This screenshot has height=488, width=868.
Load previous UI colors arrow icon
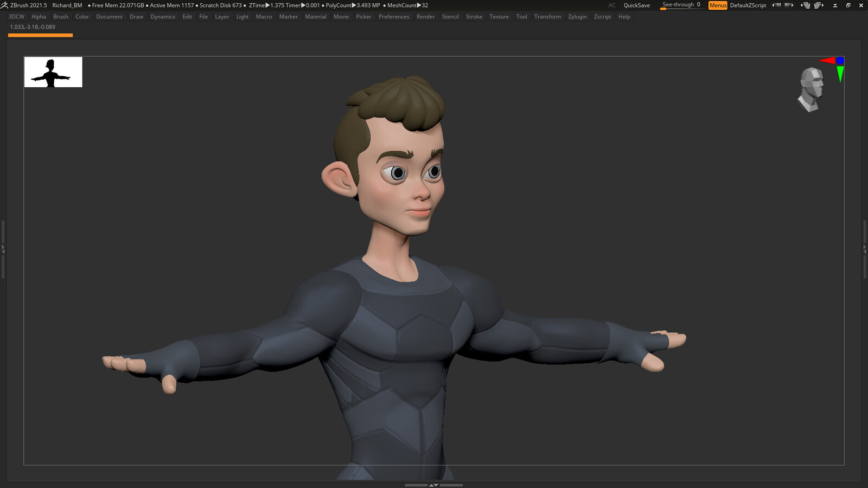(x=776, y=5)
